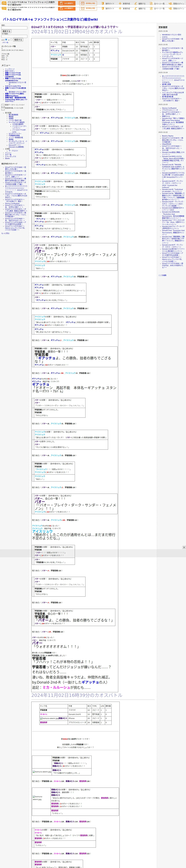The height and width of the screenshot is (868, 186).
Task: Close the ad banner with X
Action: click(x=184, y=548)
